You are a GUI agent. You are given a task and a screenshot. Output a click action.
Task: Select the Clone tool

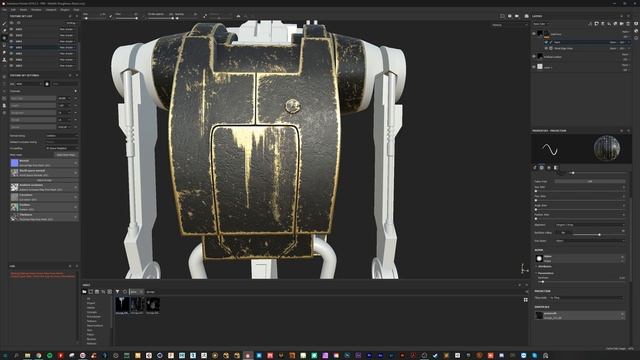(x=4, y=60)
